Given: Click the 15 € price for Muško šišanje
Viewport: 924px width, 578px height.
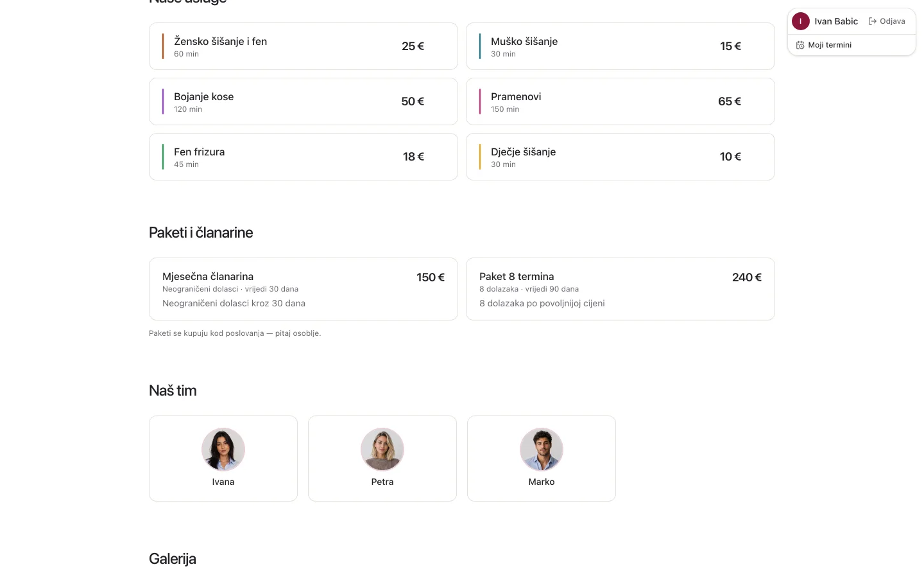Looking at the screenshot, I should (730, 46).
